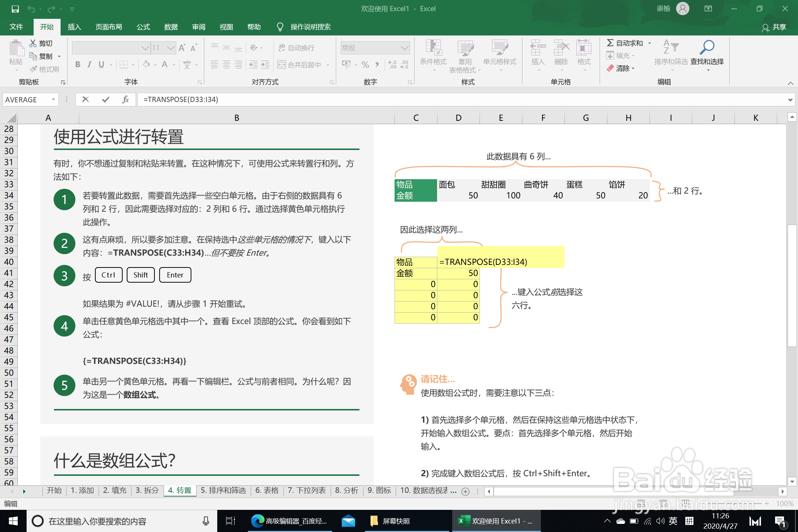Add a new sheet with the plus icon
The width and height of the screenshot is (798, 532).
coord(465,491)
